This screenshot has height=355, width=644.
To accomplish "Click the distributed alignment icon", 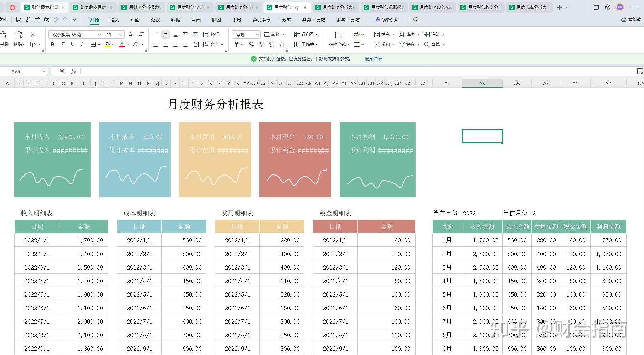I will tap(196, 45).
